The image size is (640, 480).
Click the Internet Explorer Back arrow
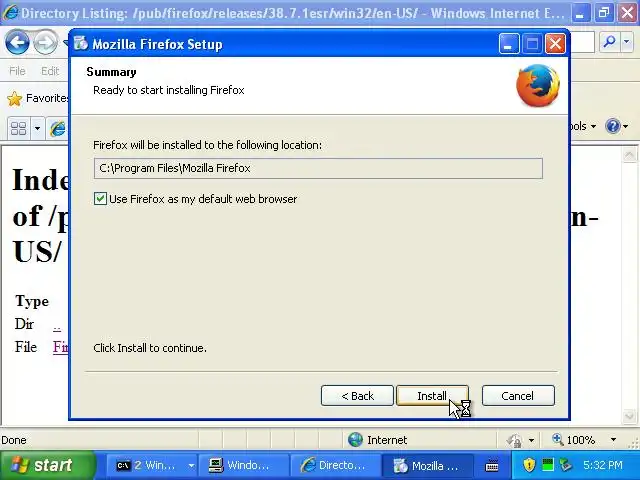tap(17, 42)
